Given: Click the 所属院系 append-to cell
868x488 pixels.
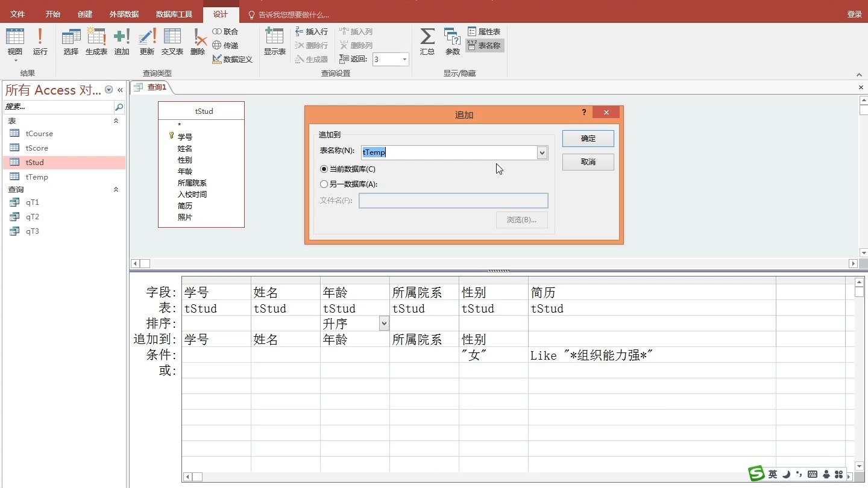Looking at the screenshot, I should pyautogui.click(x=424, y=340).
